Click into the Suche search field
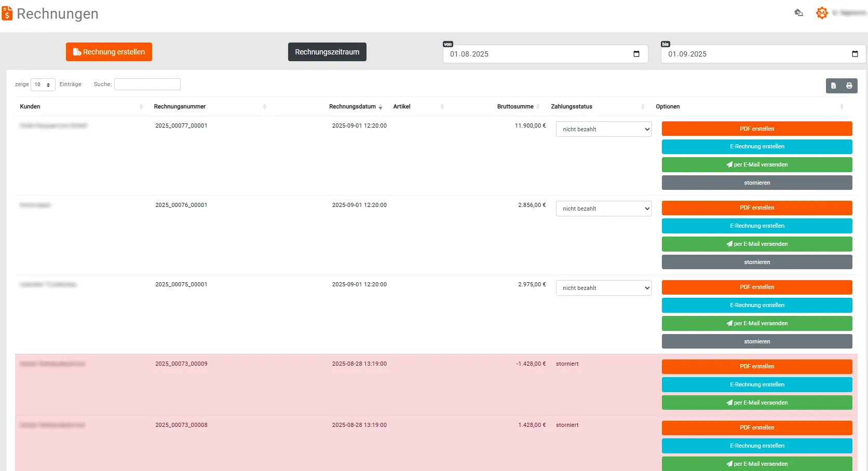 click(x=147, y=85)
